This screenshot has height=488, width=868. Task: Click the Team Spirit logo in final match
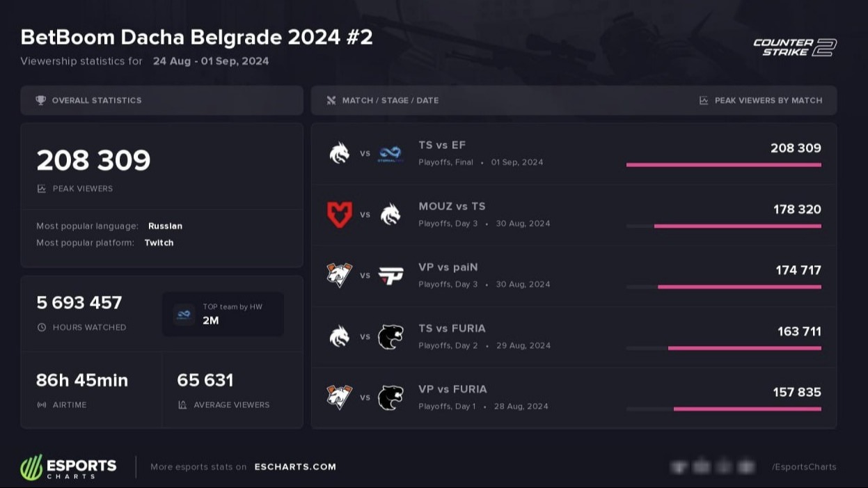point(340,153)
